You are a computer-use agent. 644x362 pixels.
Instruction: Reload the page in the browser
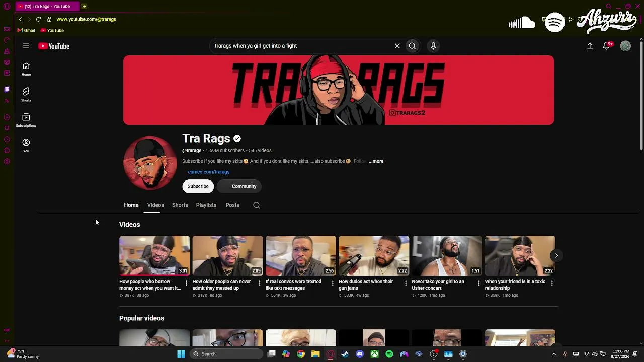[x=38, y=19]
